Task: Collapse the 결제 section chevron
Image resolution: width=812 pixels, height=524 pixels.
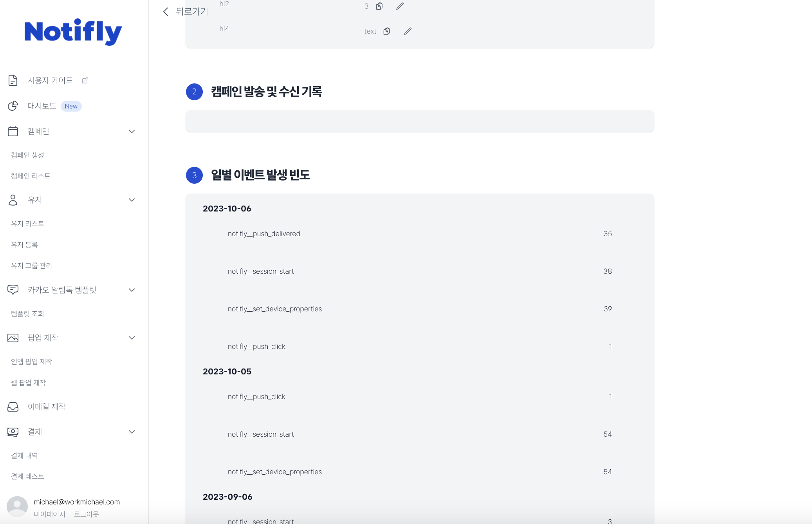Action: tap(132, 432)
